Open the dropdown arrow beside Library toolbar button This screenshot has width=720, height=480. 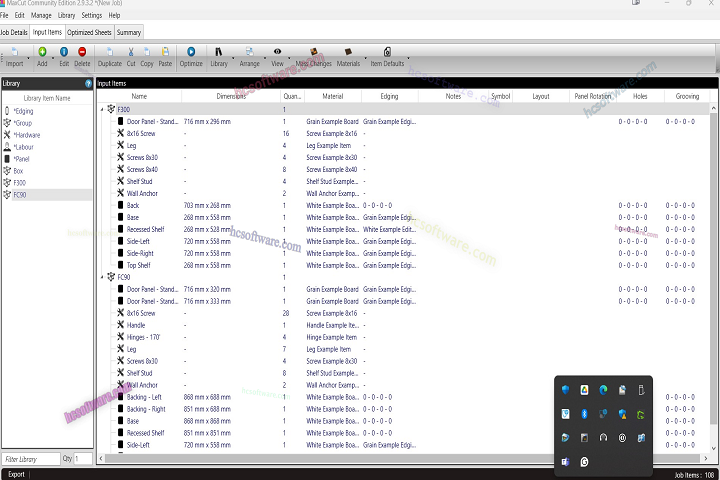(233, 59)
